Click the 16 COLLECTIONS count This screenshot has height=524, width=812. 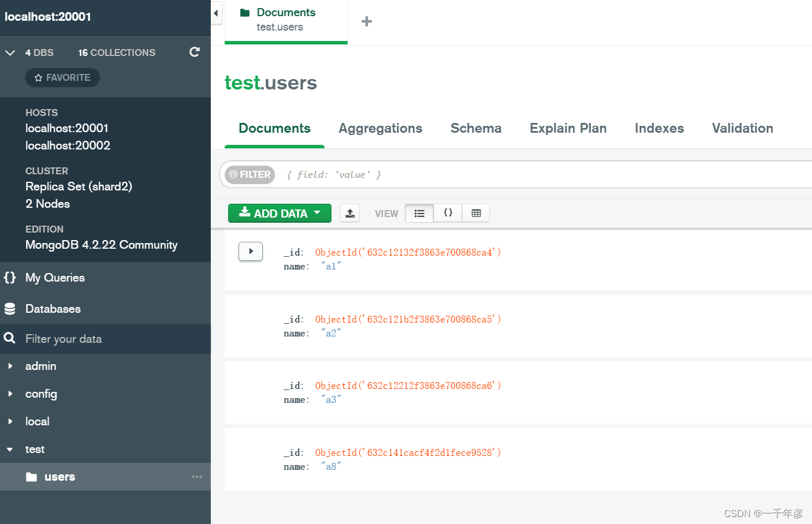[117, 53]
